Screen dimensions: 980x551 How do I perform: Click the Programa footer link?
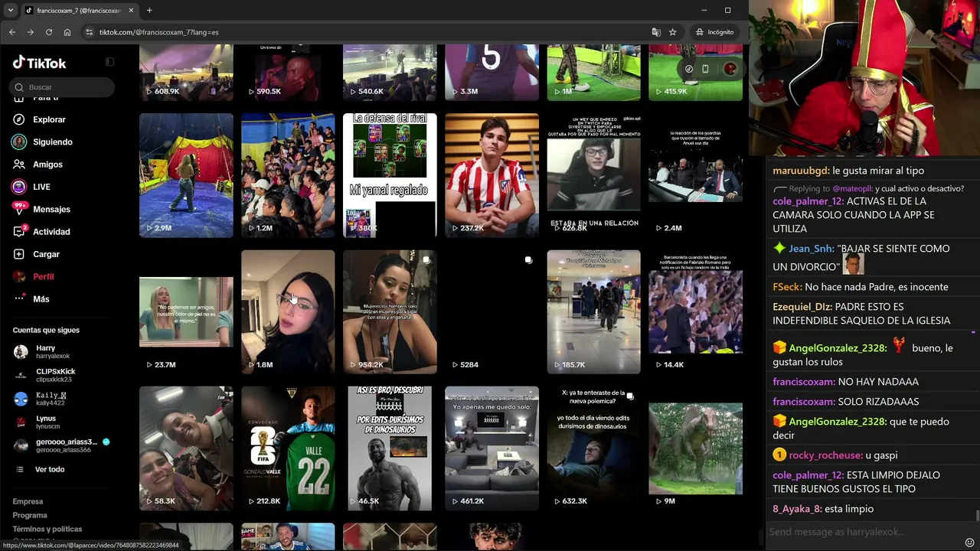(x=30, y=515)
